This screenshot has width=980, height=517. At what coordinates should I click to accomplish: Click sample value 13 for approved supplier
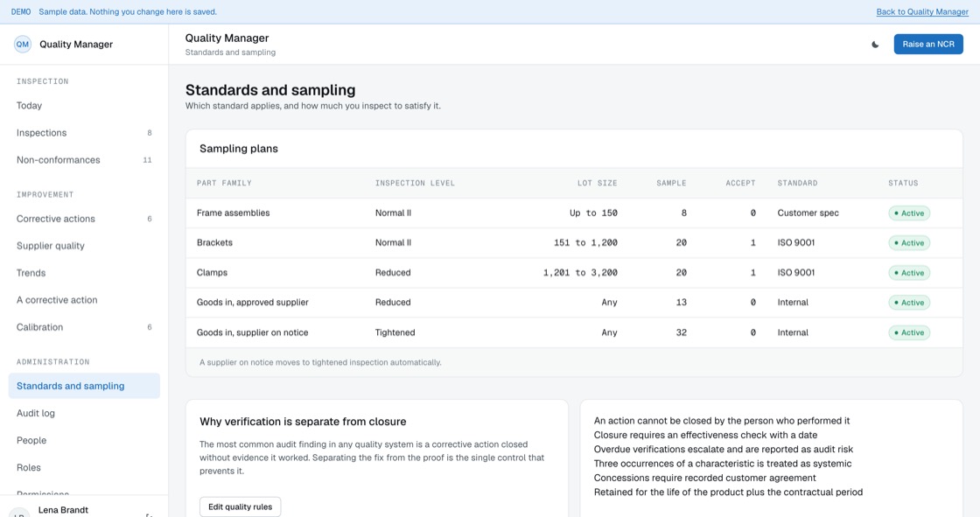click(682, 303)
